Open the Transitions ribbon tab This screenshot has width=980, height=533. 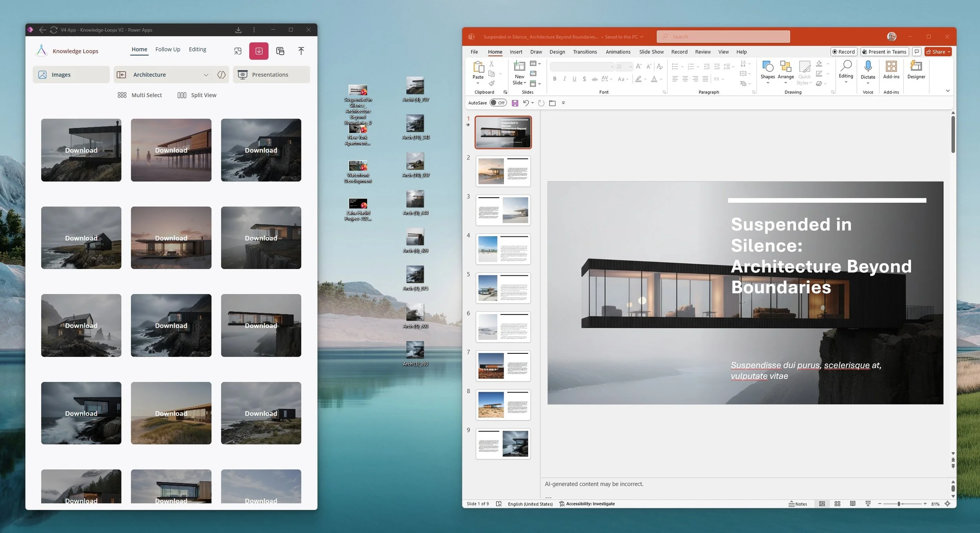pyautogui.click(x=585, y=52)
